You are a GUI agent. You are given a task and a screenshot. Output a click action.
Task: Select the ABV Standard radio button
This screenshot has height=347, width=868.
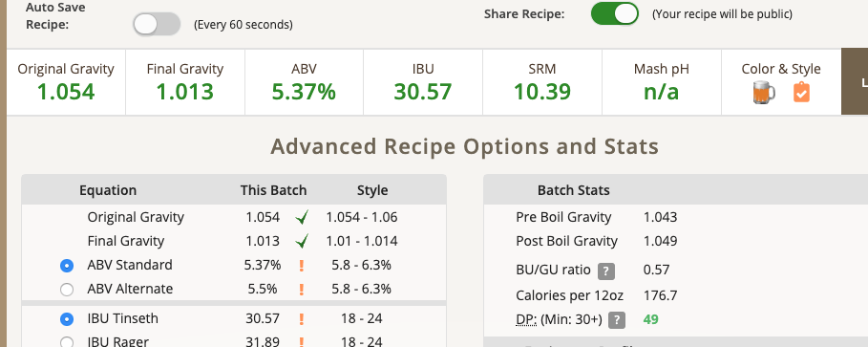tap(67, 266)
